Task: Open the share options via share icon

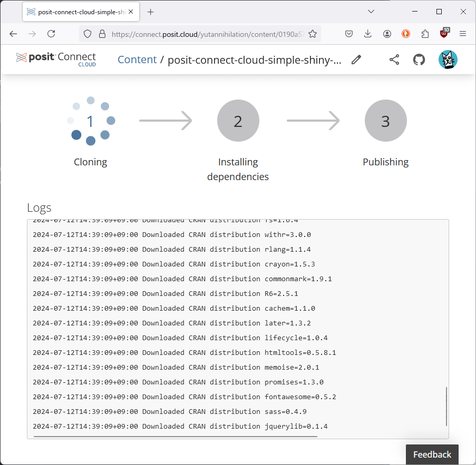Action: click(x=394, y=60)
